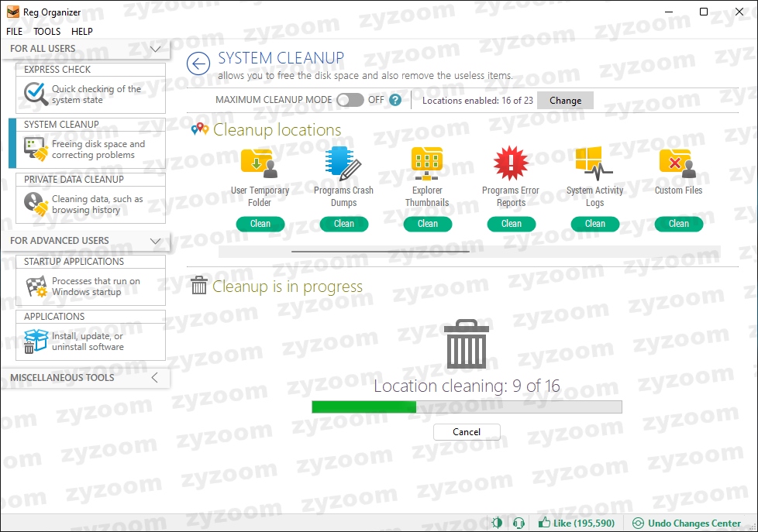
Task: Click the brightness theme icon in status bar
Action: pos(497,523)
